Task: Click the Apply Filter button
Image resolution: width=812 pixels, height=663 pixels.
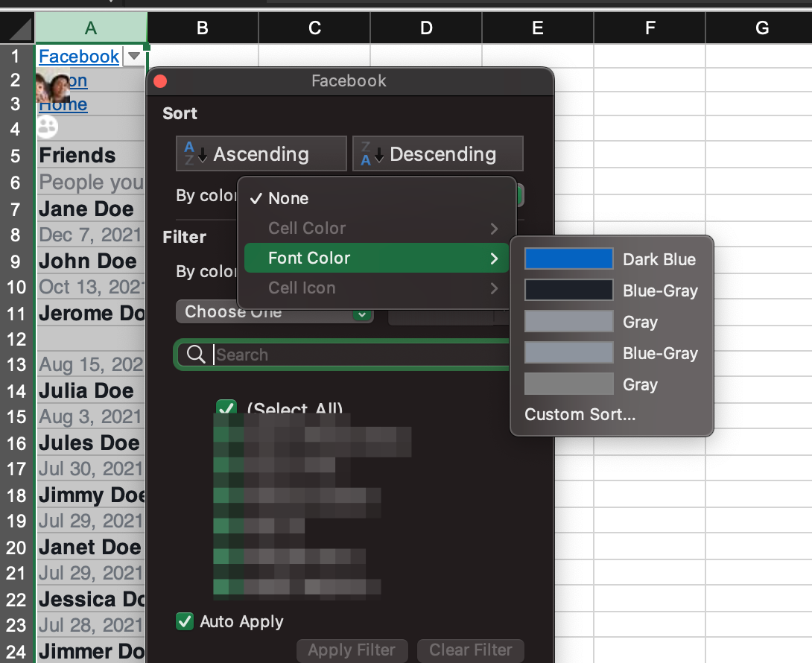Action: pos(352,650)
